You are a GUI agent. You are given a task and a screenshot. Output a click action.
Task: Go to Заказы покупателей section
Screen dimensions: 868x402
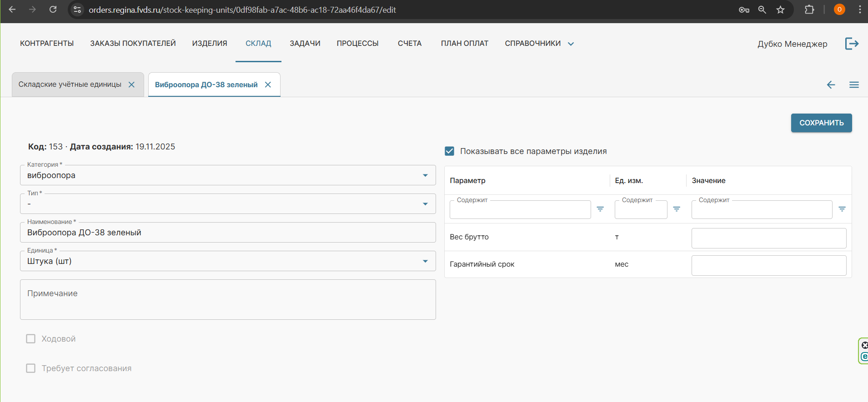pos(133,44)
